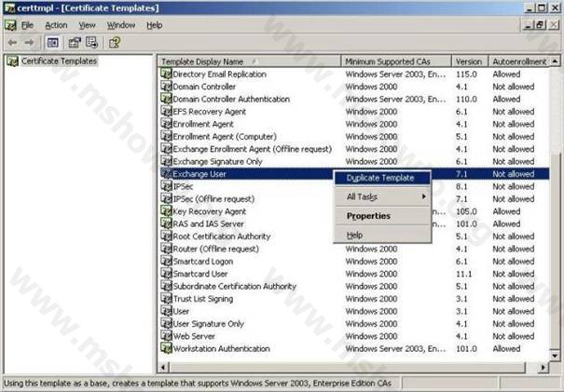Click the Forward arrow toolbar button
The width and height of the screenshot is (564, 392).
29,43
